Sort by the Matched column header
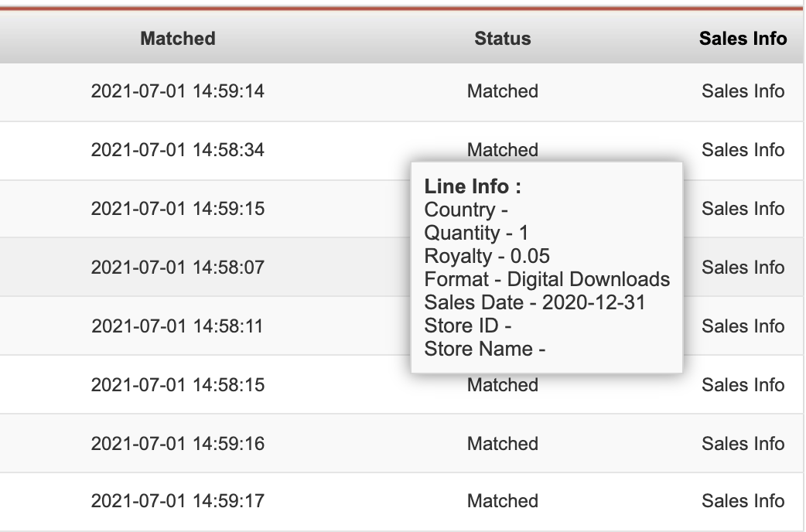806x532 pixels. pos(178,39)
